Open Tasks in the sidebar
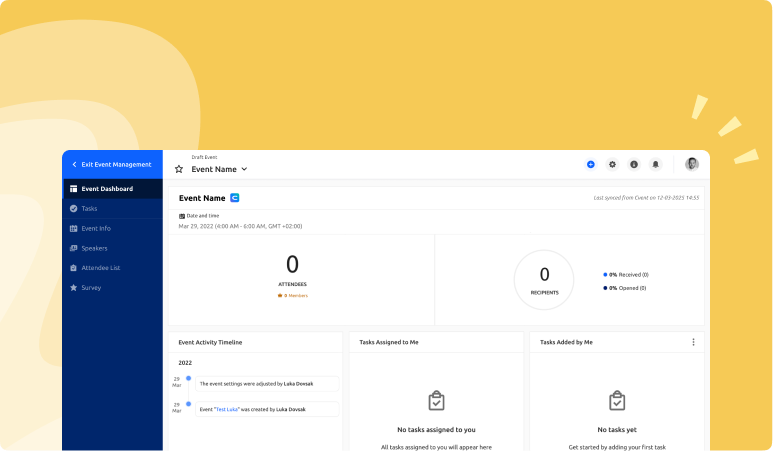Viewport: 773px width, 451px height. click(x=89, y=208)
